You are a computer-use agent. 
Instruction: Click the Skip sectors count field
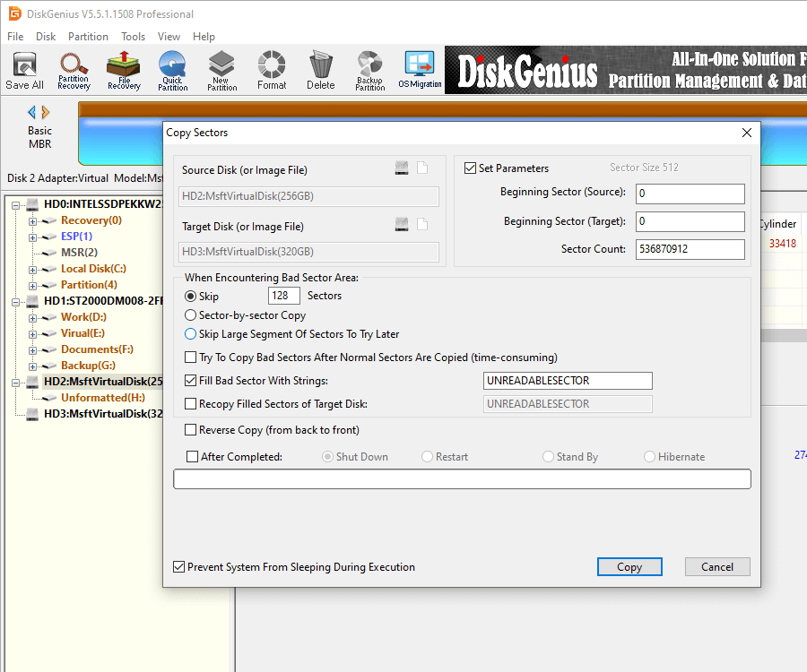point(283,296)
